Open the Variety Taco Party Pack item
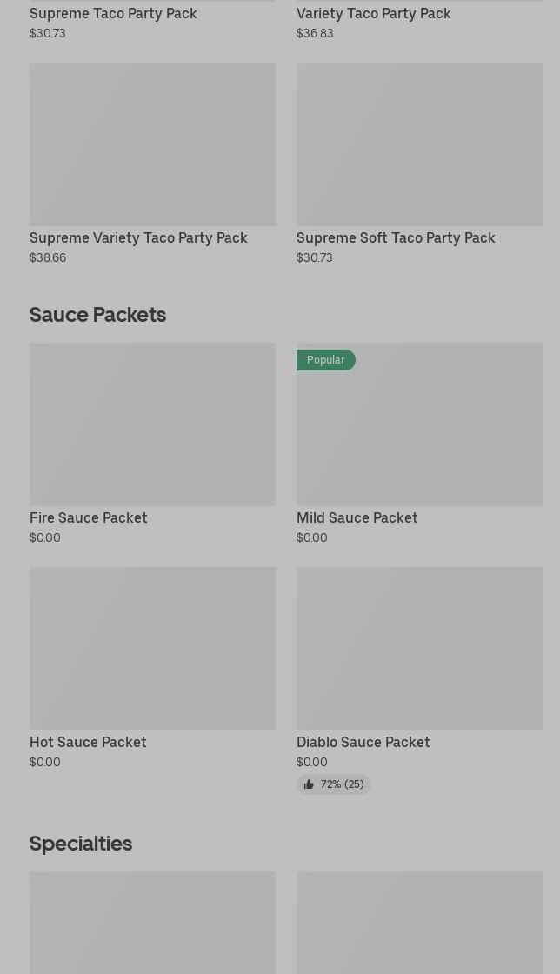This screenshot has height=974, width=560. coord(373,13)
